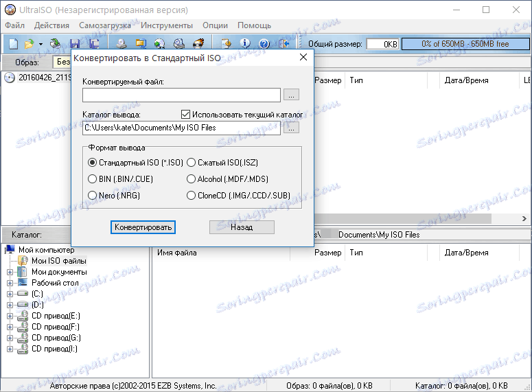Image resolution: width=532 pixels, height=392 pixels.
Task: Click the Open file folder icon
Action: [x=30, y=44]
